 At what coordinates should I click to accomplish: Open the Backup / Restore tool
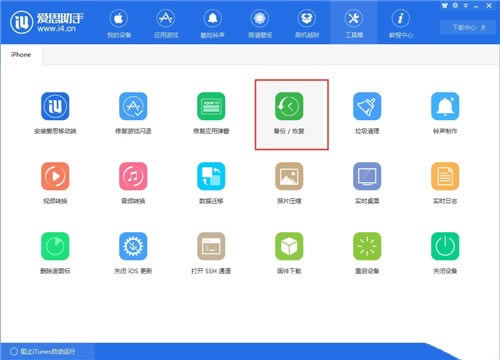(289, 106)
